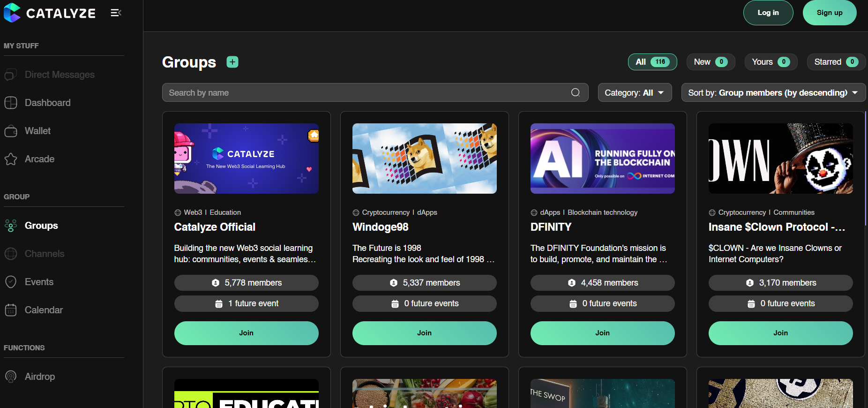Screen dimensions: 868x408
Task: Open the Insane $Clown banner image
Action: coord(781,159)
